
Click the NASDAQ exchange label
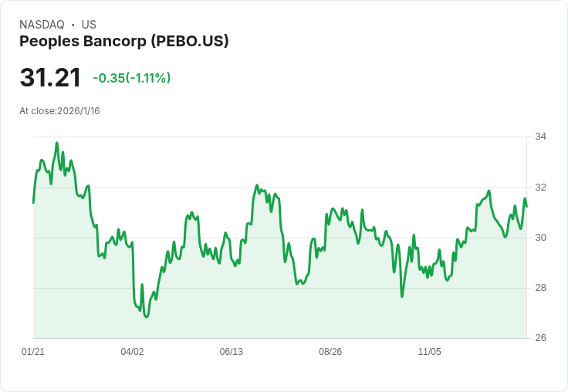[42, 25]
